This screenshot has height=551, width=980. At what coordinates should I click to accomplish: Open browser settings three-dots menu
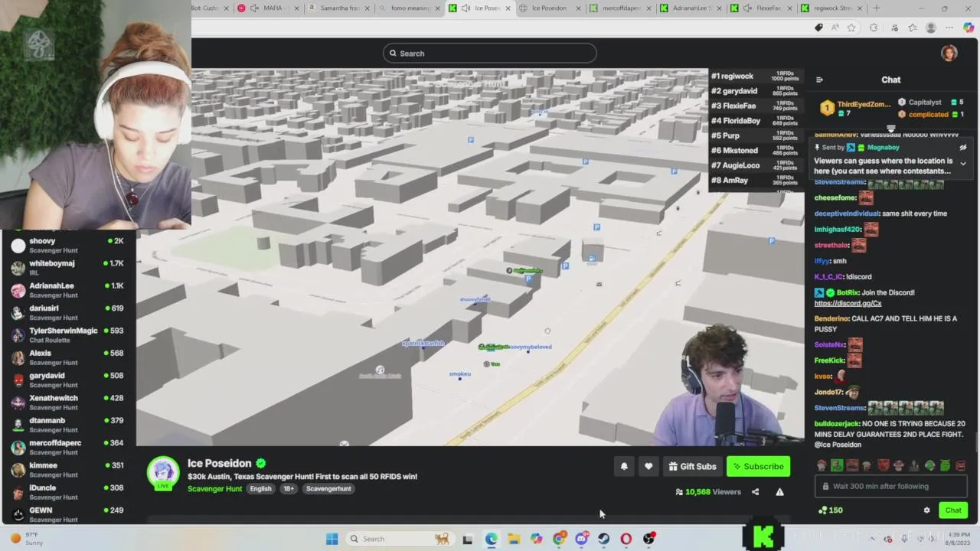pyautogui.click(x=949, y=28)
